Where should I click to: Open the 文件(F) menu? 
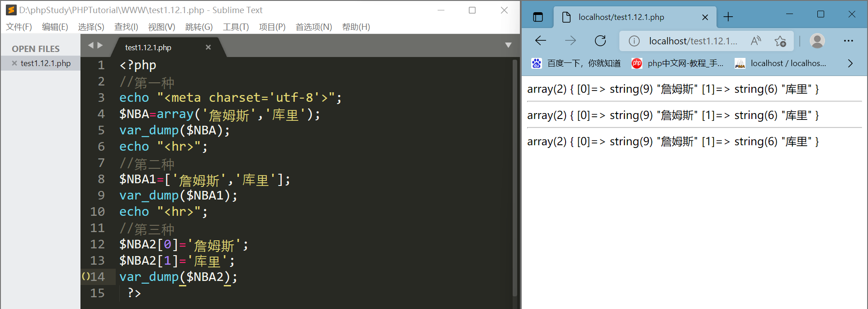click(x=19, y=27)
